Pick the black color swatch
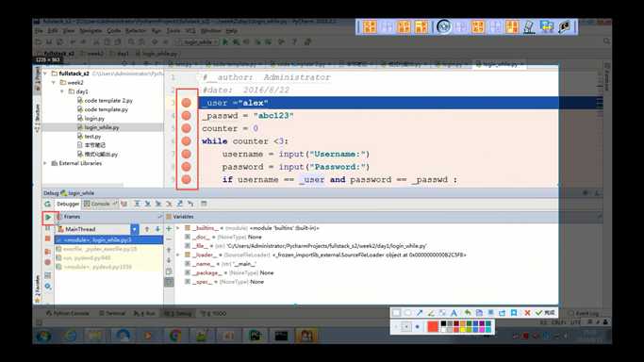Viewport: 644px width, 362px height. point(443,323)
